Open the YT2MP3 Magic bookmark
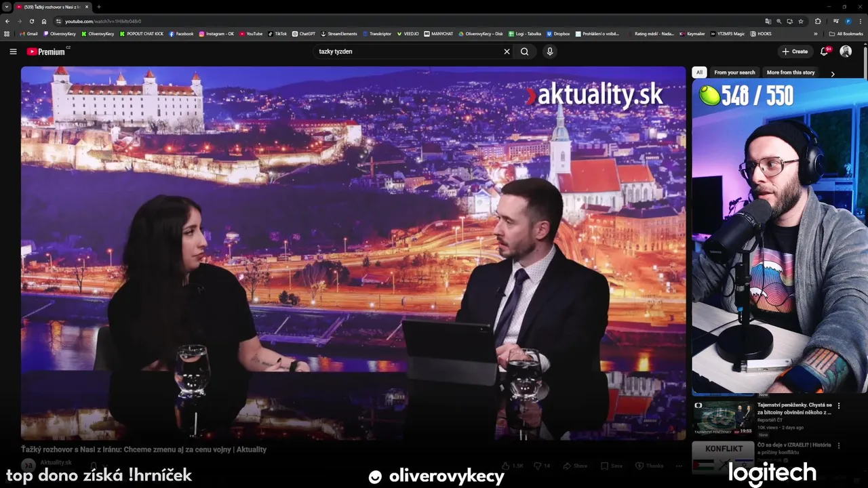Image resolution: width=868 pixels, height=488 pixels. [728, 33]
